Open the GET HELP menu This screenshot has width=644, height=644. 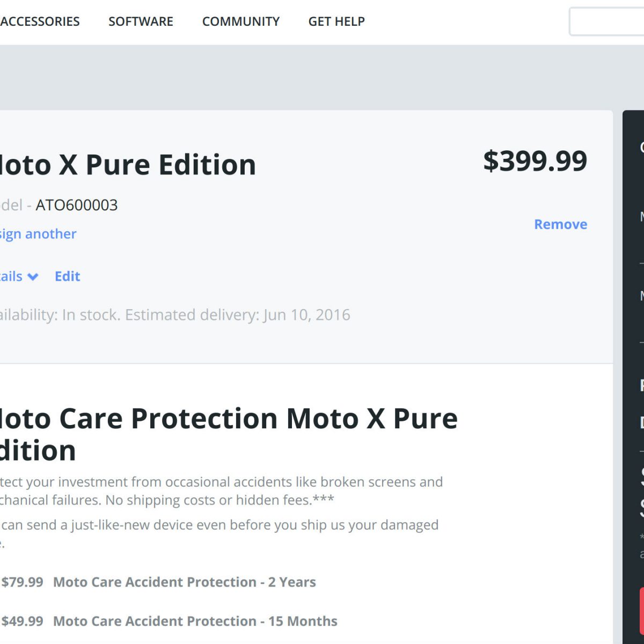(336, 21)
